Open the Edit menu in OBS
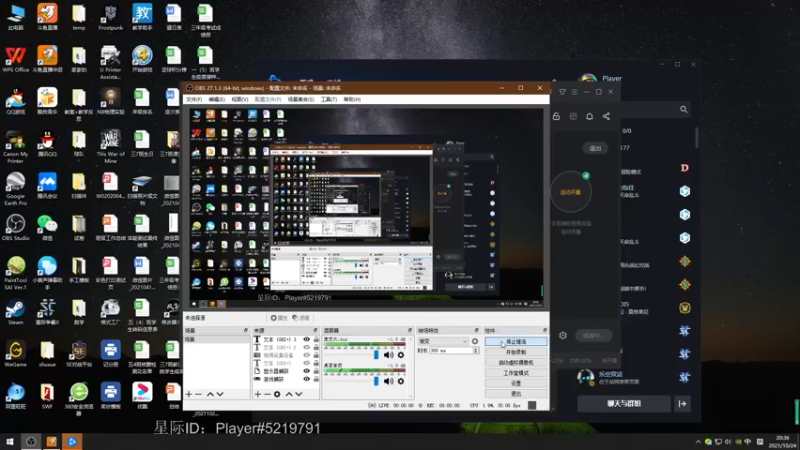This screenshot has width=800, height=450. pos(217,99)
